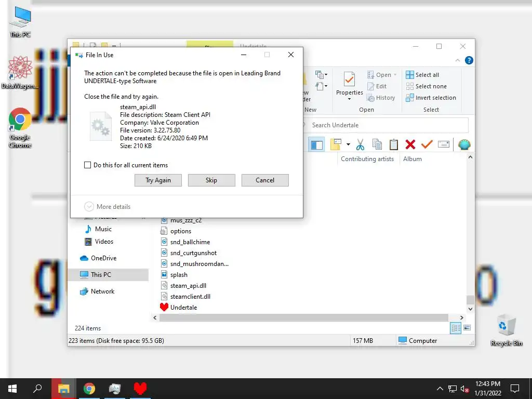Select Videos in the navigation pane
The width and height of the screenshot is (532, 399).
point(99,242)
